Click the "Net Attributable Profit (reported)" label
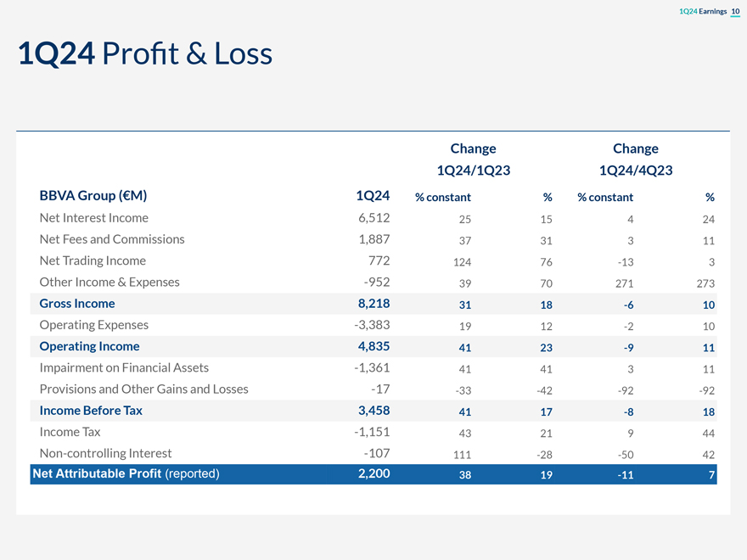 [x=126, y=474]
